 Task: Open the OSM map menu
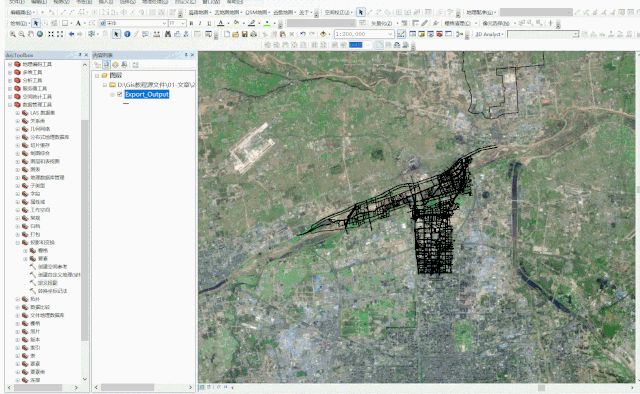pos(257,13)
